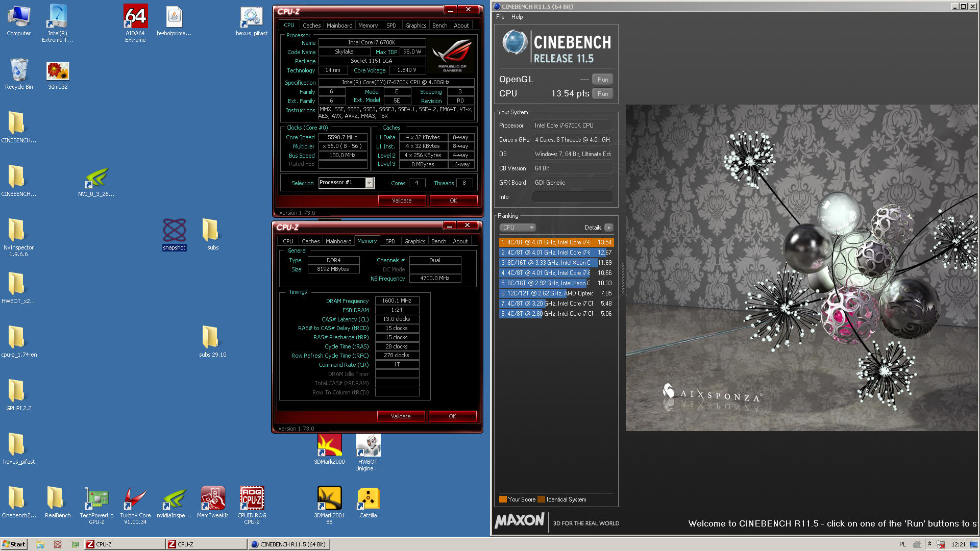Image resolution: width=980 pixels, height=551 pixels.
Task: Open cpu-z_1.74-en folder
Action: pos(19,342)
